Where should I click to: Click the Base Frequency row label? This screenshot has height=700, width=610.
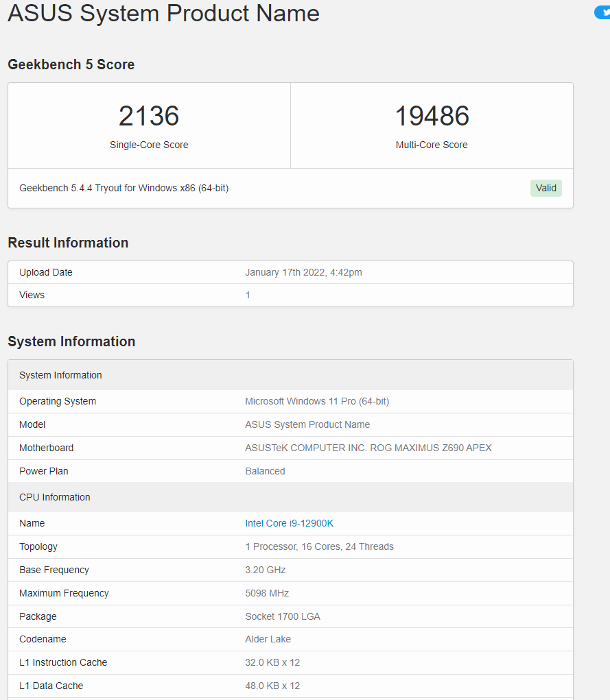(x=54, y=570)
